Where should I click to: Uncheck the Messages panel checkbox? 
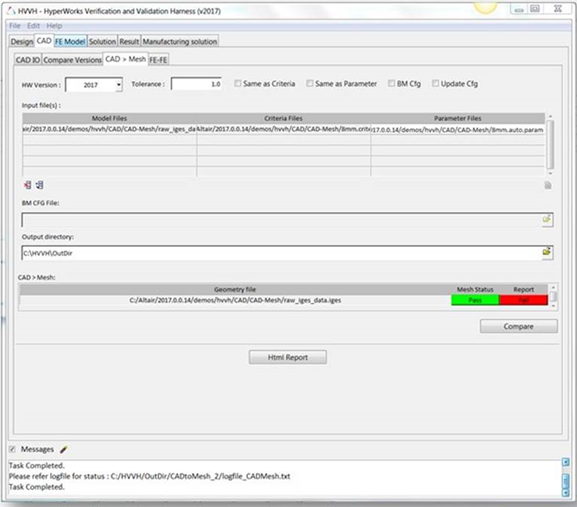click(13, 449)
